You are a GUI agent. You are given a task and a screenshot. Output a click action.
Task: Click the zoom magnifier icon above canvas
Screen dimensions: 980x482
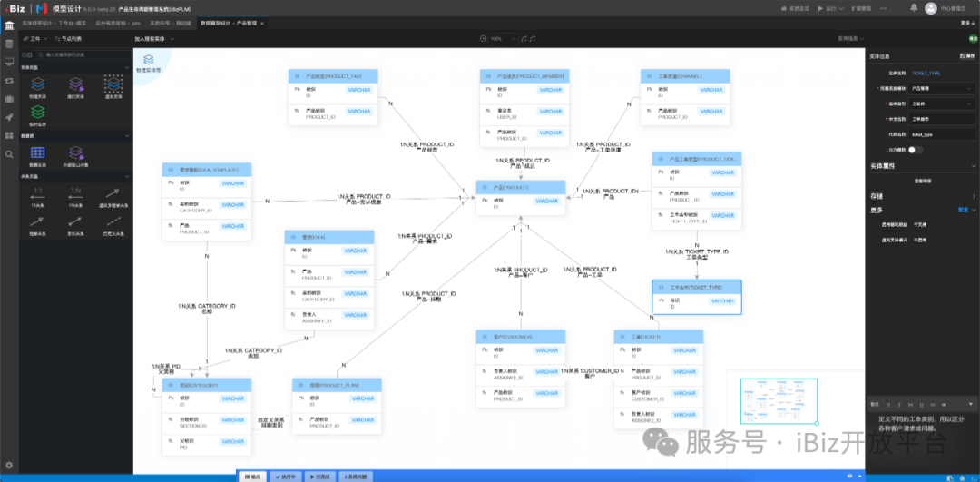tap(483, 39)
